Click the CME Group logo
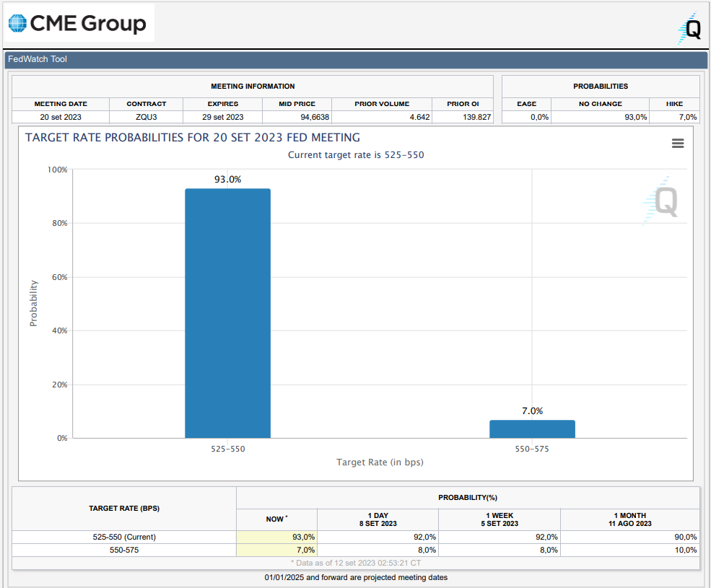Screen dimensions: 711x588 pos(78,23)
